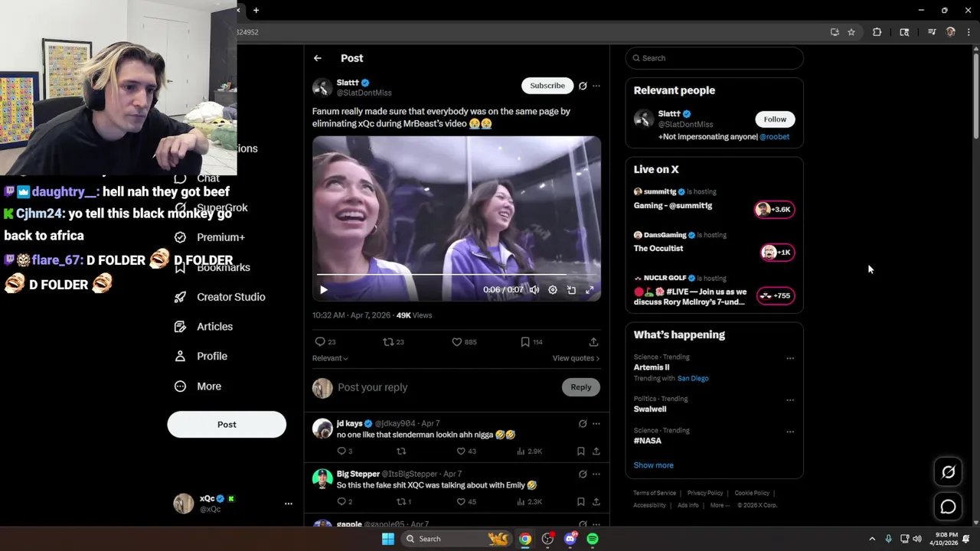Open Premium+ in sidebar
The height and width of the screenshot is (551, 980).
210,237
